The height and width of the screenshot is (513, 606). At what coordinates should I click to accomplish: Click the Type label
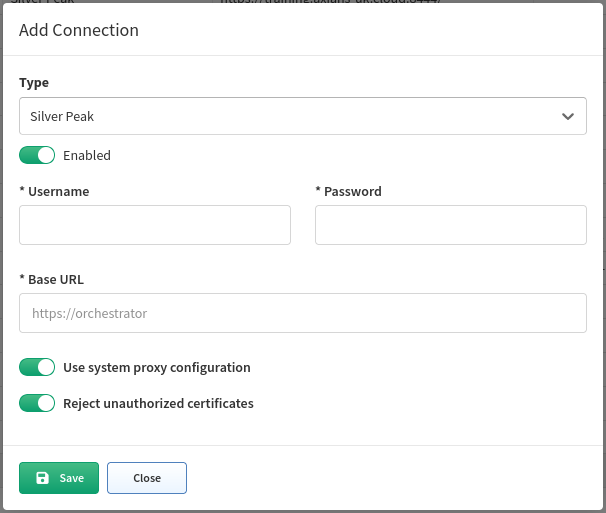click(x=34, y=83)
